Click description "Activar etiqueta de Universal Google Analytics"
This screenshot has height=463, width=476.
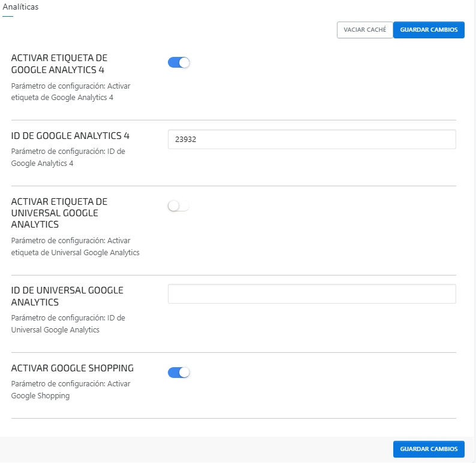[x=76, y=247]
